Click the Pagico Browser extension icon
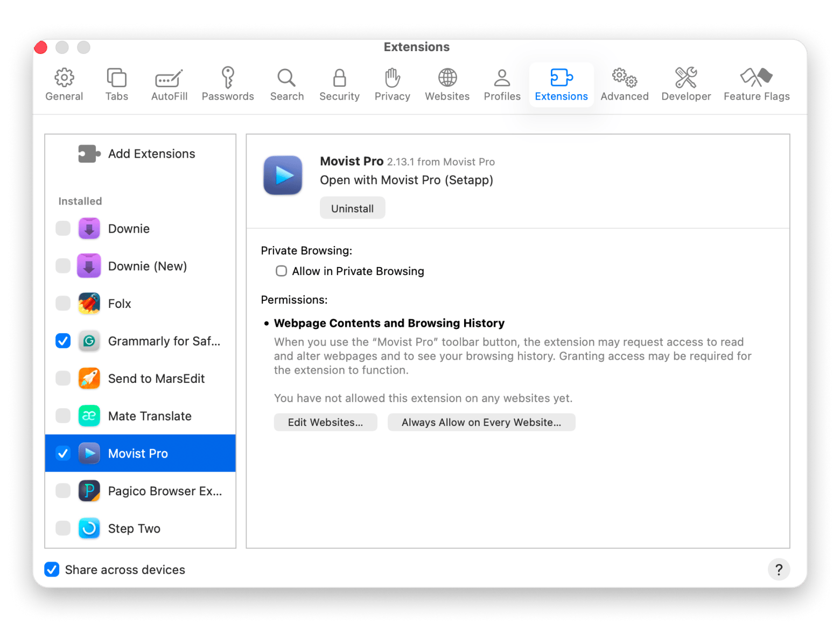The height and width of the screenshot is (631, 840). 89,491
